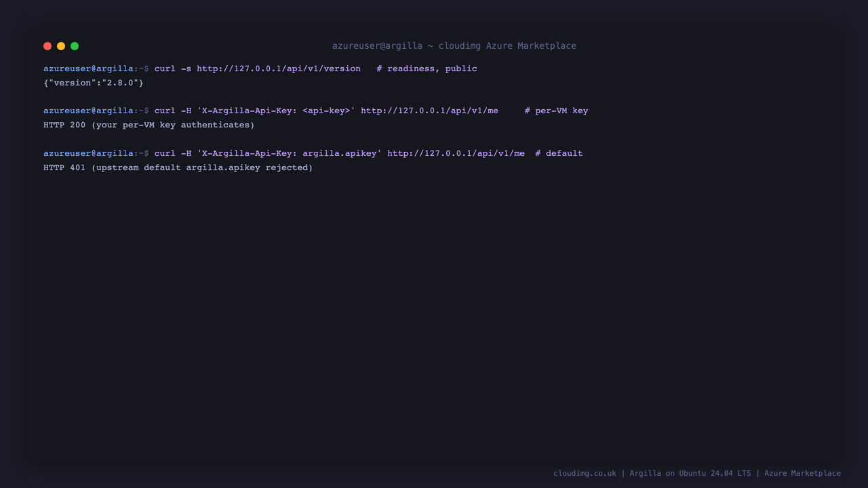Click the red close window dot
Screen dimensions: 868x488
pyautogui.click(x=47, y=46)
